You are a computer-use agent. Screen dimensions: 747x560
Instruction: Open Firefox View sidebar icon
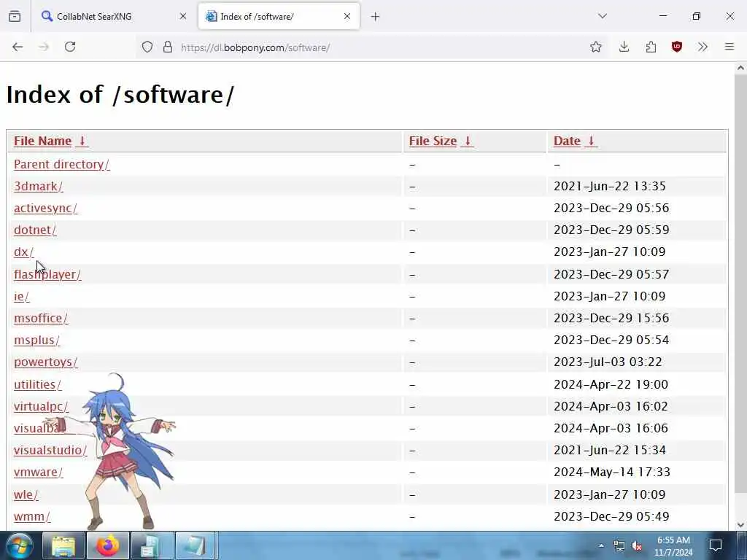pos(15,16)
